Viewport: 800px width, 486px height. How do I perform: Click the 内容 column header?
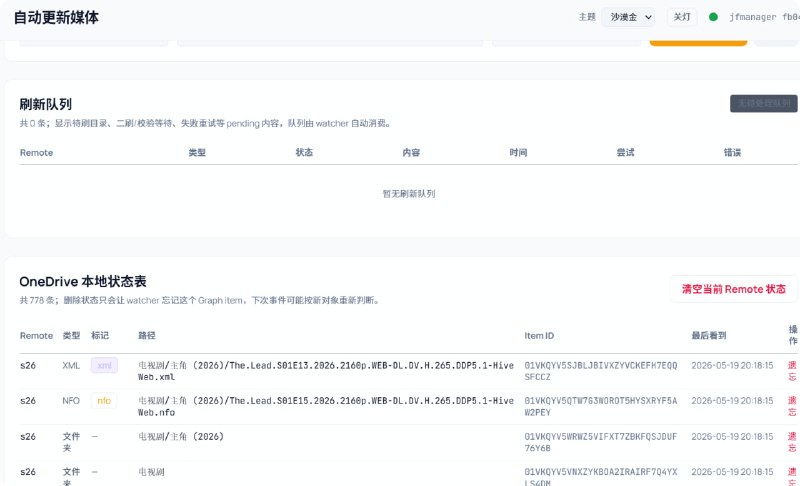click(411, 152)
